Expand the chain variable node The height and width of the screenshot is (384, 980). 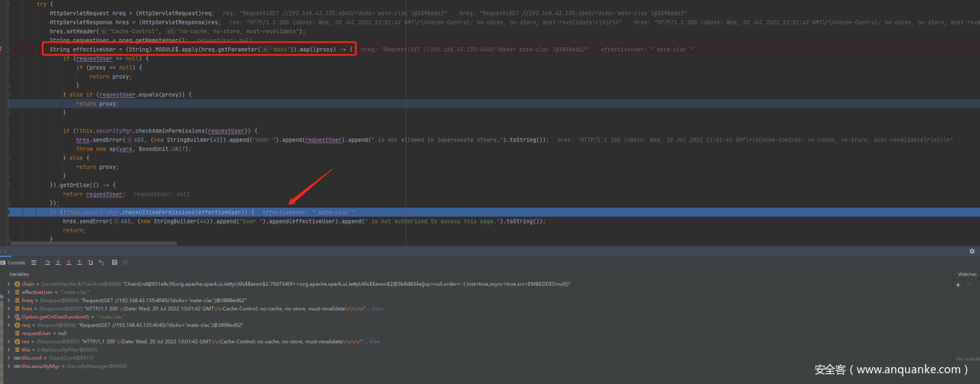click(x=8, y=284)
